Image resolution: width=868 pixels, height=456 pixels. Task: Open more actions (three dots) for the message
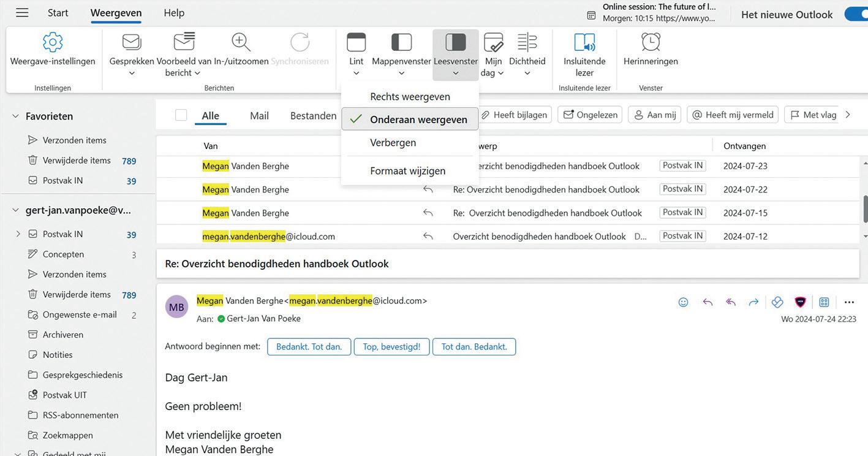coord(849,302)
